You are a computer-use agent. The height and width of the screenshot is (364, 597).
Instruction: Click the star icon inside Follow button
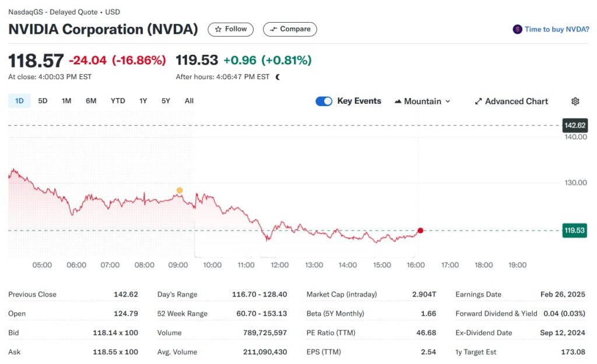coord(220,29)
